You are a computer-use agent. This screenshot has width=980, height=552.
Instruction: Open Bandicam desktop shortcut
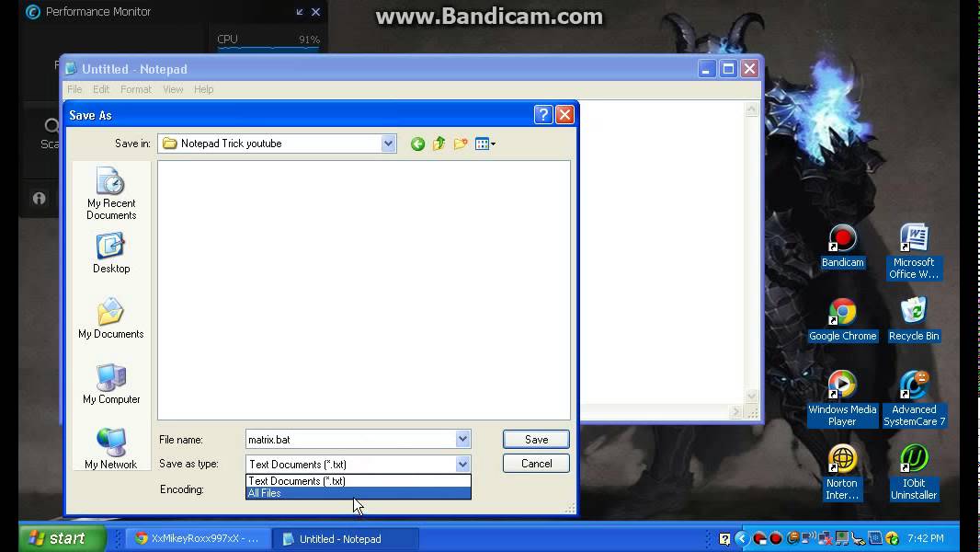click(x=842, y=247)
